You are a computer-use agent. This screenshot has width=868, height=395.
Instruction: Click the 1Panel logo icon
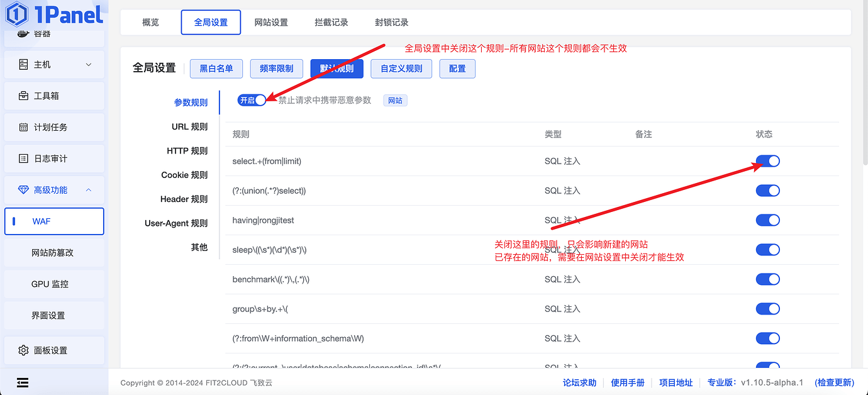(x=16, y=14)
